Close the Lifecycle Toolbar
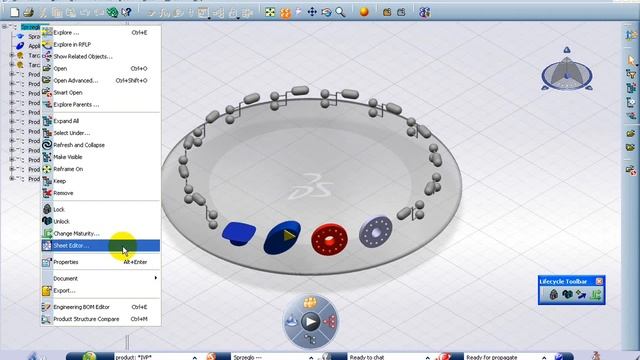 599,281
